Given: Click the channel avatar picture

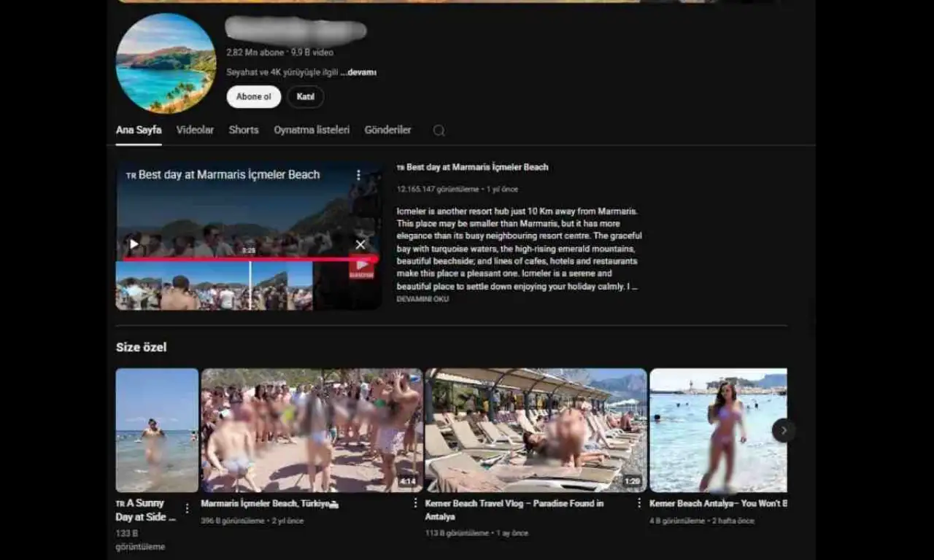Looking at the screenshot, I should pos(166,63).
